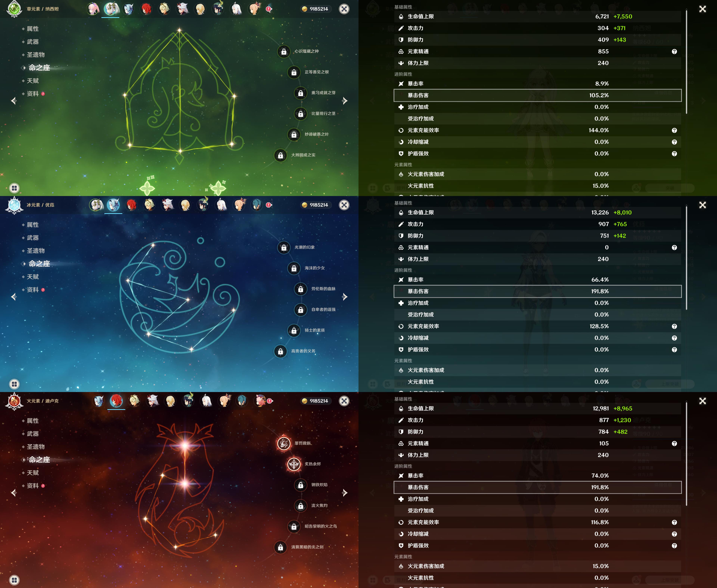
Task: Open 天赋 tab on Eula's screen
Action: [x=32, y=277]
